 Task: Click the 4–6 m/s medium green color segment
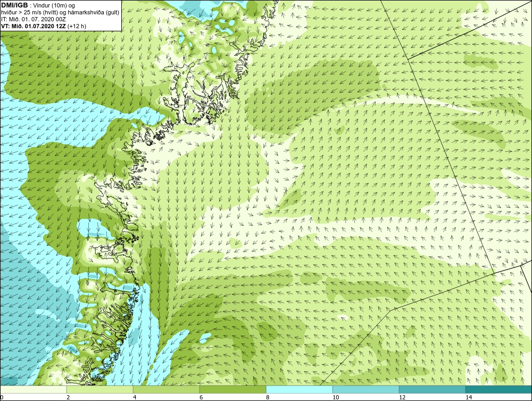tap(166, 389)
